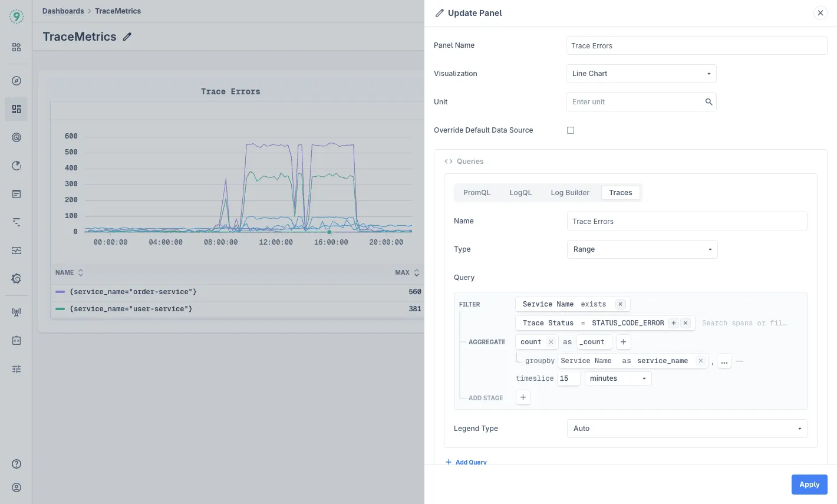The image size is (837, 504).
Task: Open the logs list sidebar icon
Action: coord(17,194)
